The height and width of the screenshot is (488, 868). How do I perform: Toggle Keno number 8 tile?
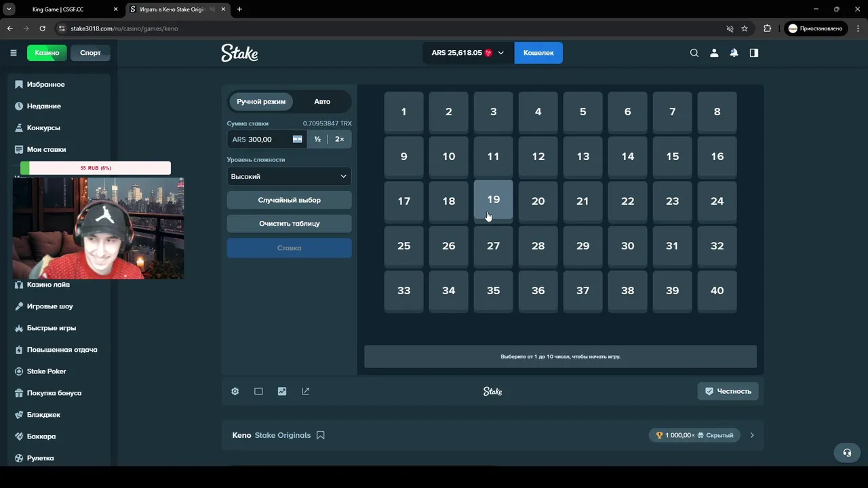[717, 112]
